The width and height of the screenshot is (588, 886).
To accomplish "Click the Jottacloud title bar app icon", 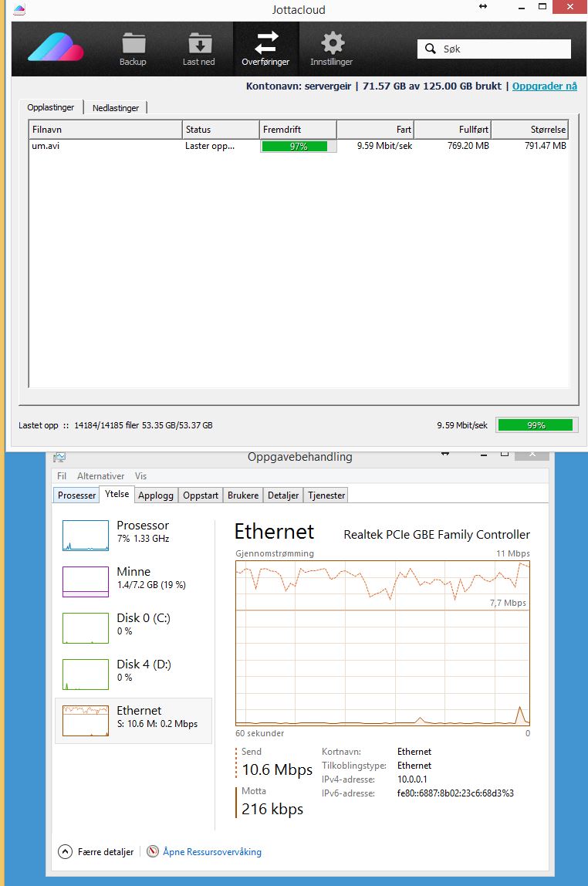I will 19,9.
